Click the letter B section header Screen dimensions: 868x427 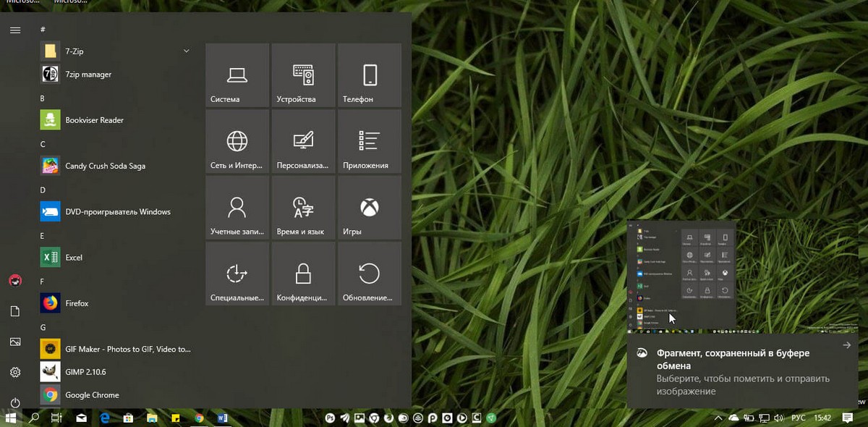(43, 98)
